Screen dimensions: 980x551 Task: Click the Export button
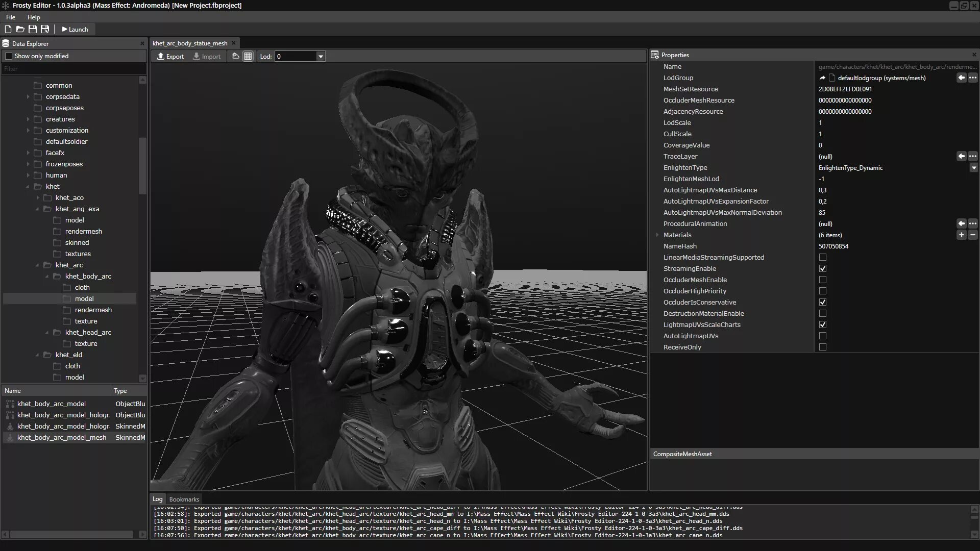pos(170,56)
